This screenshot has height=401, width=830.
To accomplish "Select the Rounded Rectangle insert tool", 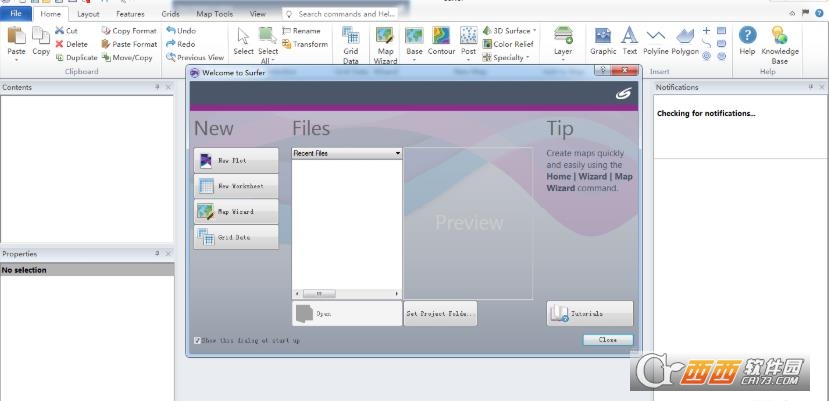I will coord(721,43).
